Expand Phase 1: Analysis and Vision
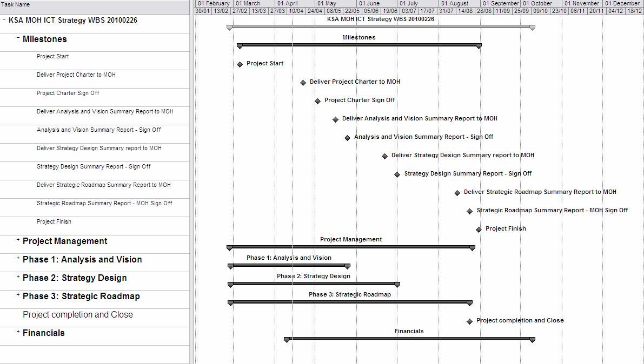 (18, 258)
